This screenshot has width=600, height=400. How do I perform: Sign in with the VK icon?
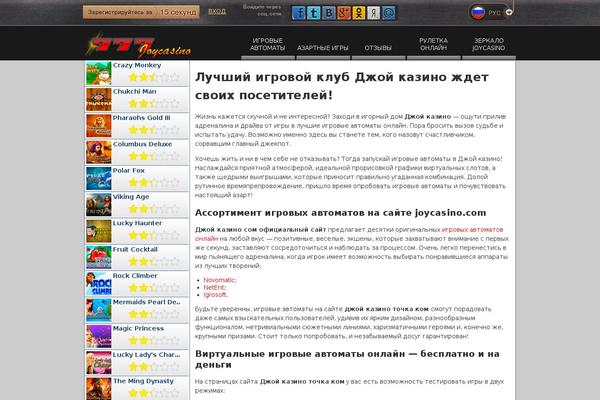(329, 13)
